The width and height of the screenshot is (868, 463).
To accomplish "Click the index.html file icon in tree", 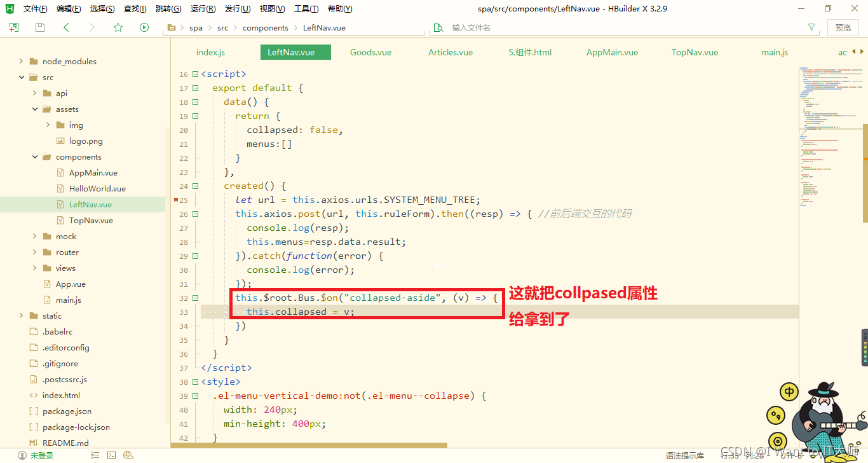I will pos(34,396).
